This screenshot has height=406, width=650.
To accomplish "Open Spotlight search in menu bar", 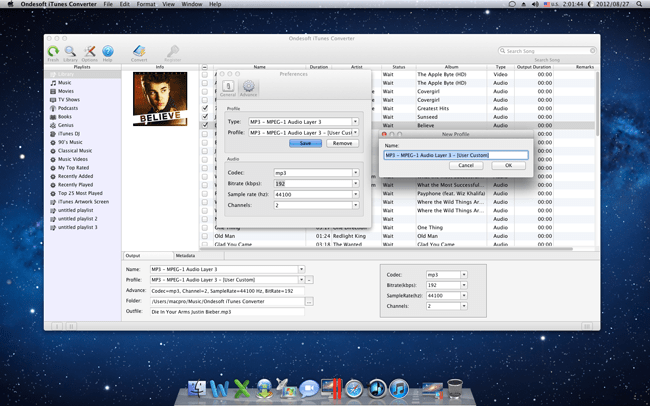I will (x=639, y=4).
